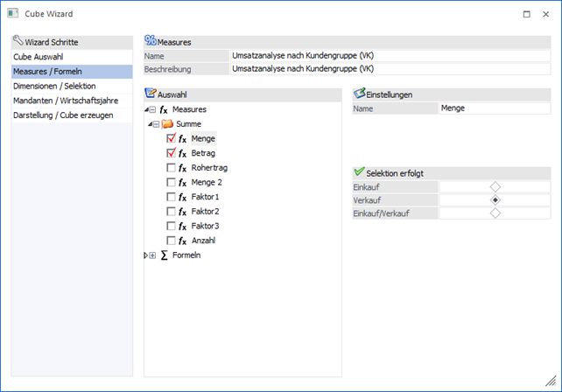Click the fx icon next to Faktor1
Viewport: 562px width, 392px height.
pos(182,197)
